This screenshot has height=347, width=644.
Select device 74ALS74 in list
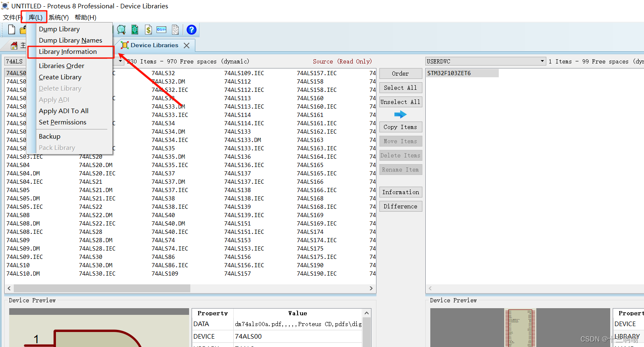[x=163, y=240]
